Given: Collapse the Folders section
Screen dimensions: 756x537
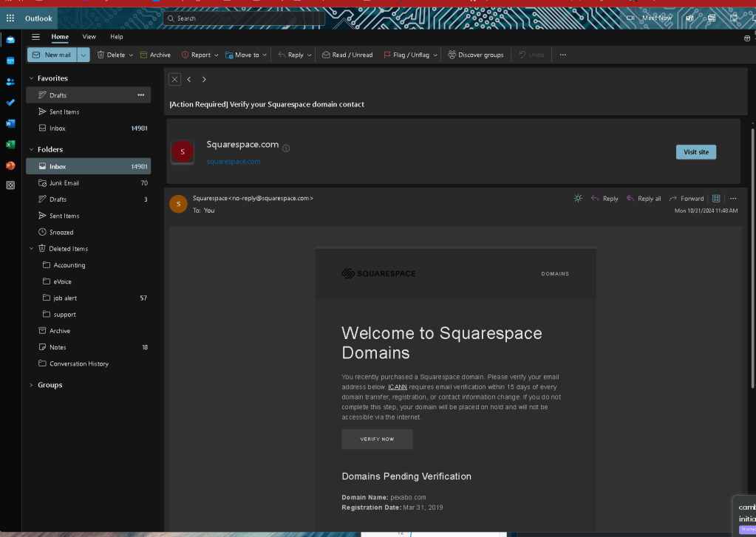Looking at the screenshot, I should (31, 149).
